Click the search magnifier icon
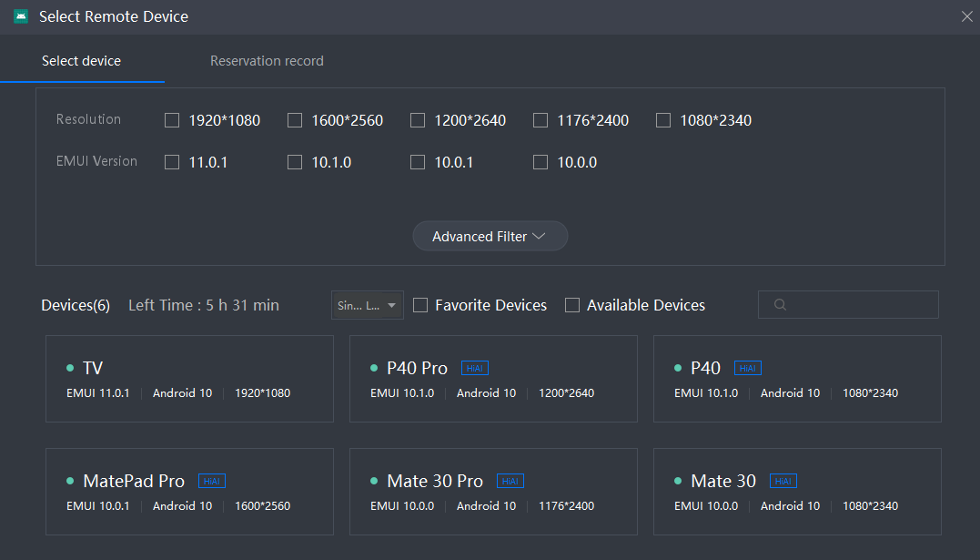Viewport: 980px width, 560px height. [x=780, y=305]
